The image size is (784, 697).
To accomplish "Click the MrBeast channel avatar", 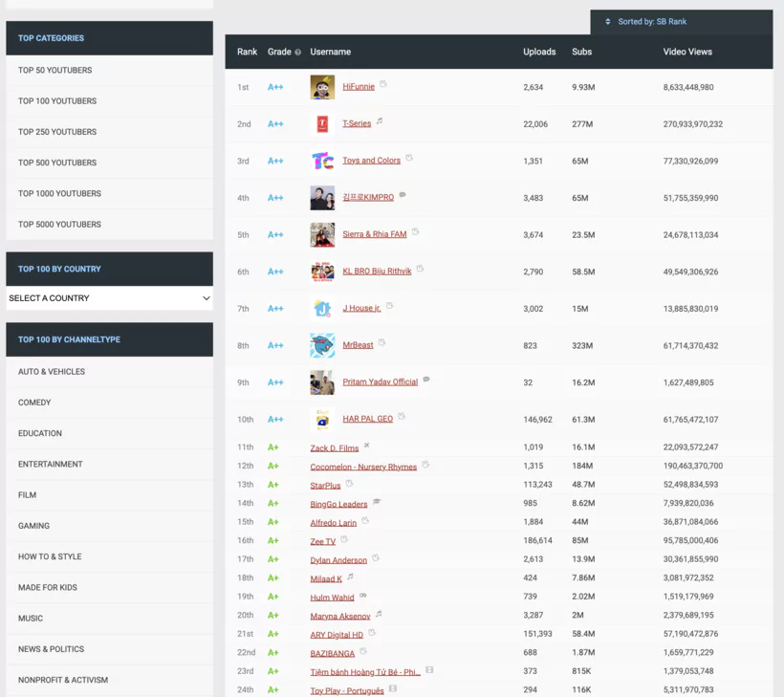I will (322, 345).
